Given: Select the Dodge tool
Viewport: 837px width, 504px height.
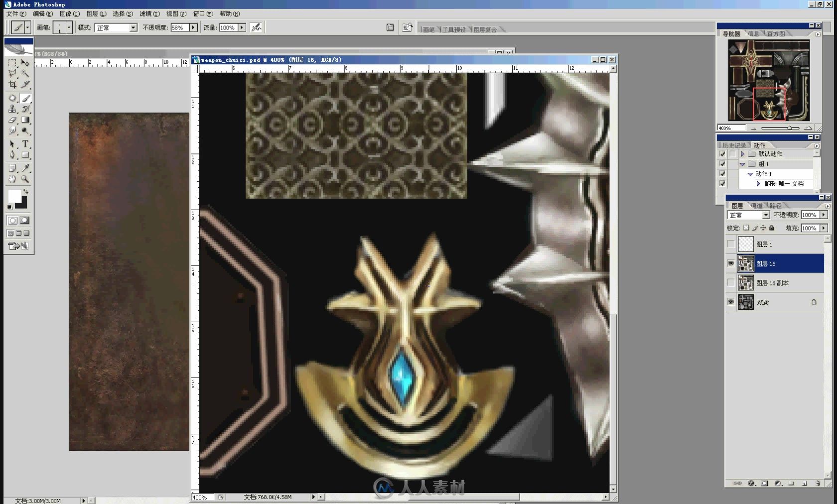Looking at the screenshot, I should click(x=25, y=131).
